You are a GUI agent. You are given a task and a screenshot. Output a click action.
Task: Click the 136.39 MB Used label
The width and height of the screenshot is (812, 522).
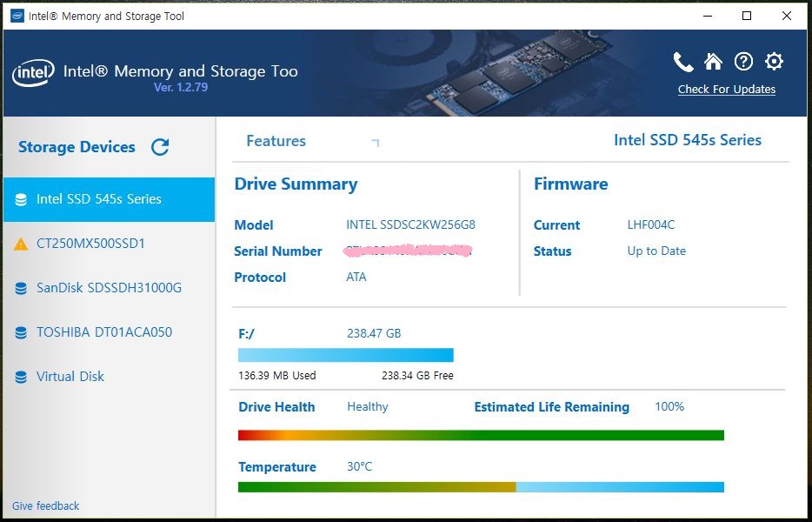coord(277,375)
